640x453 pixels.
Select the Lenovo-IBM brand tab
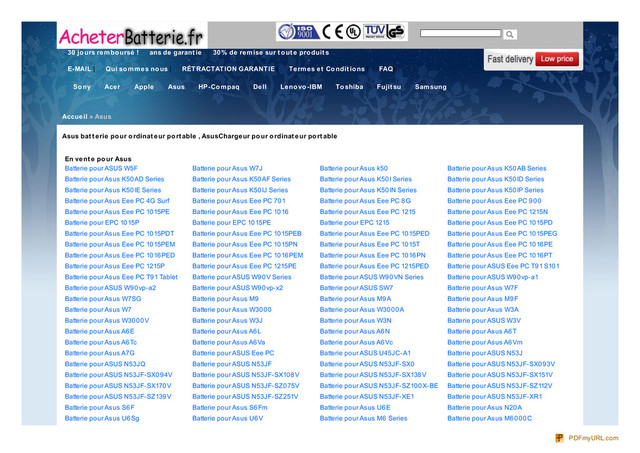pyautogui.click(x=301, y=87)
